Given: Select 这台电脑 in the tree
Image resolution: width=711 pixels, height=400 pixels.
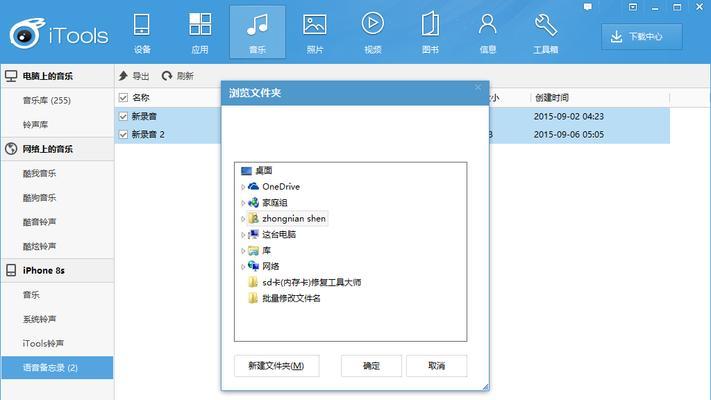Looking at the screenshot, I should tap(272, 234).
